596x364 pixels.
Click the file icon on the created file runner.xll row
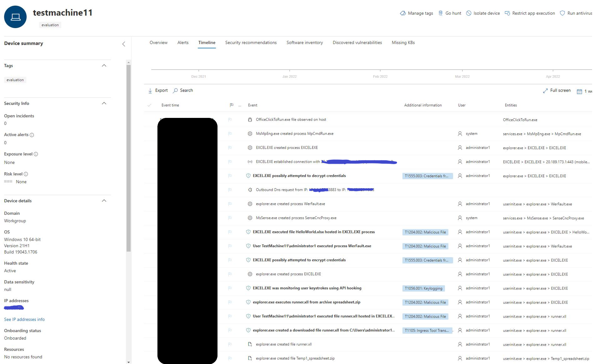[250, 344]
